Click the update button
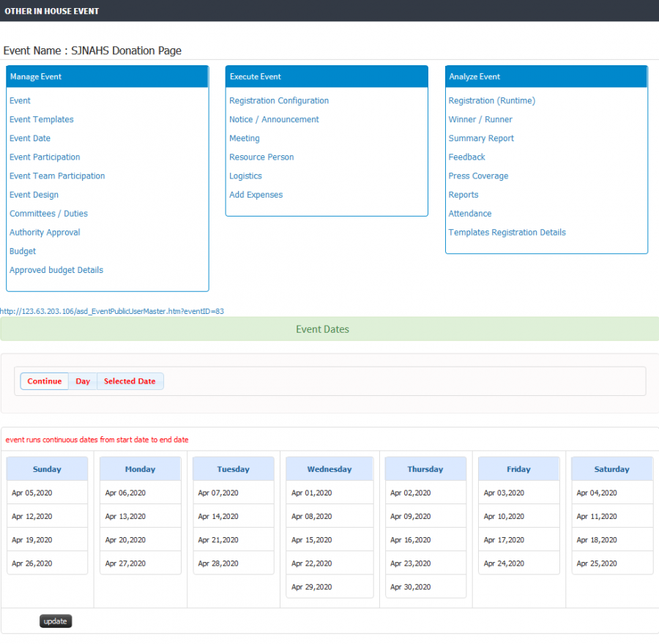Image resolution: width=659 pixels, height=644 pixels. [56, 621]
